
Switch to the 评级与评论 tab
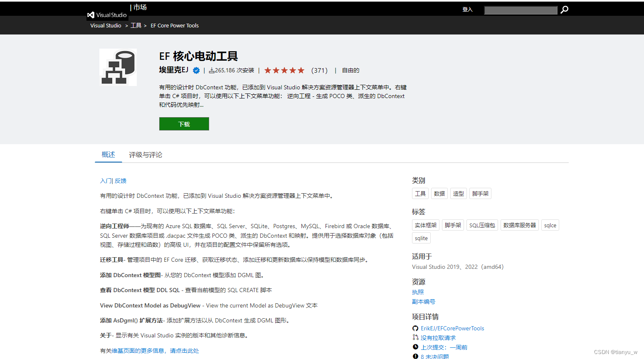(x=146, y=155)
